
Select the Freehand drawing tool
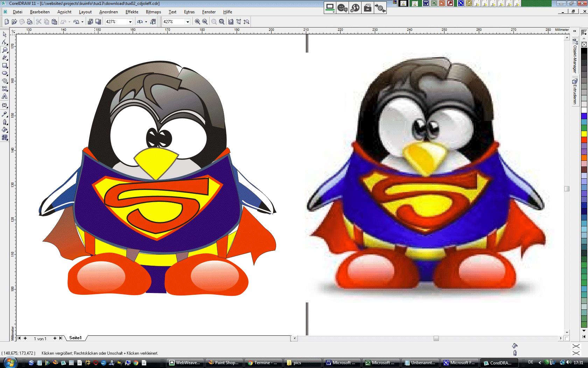click(x=5, y=57)
